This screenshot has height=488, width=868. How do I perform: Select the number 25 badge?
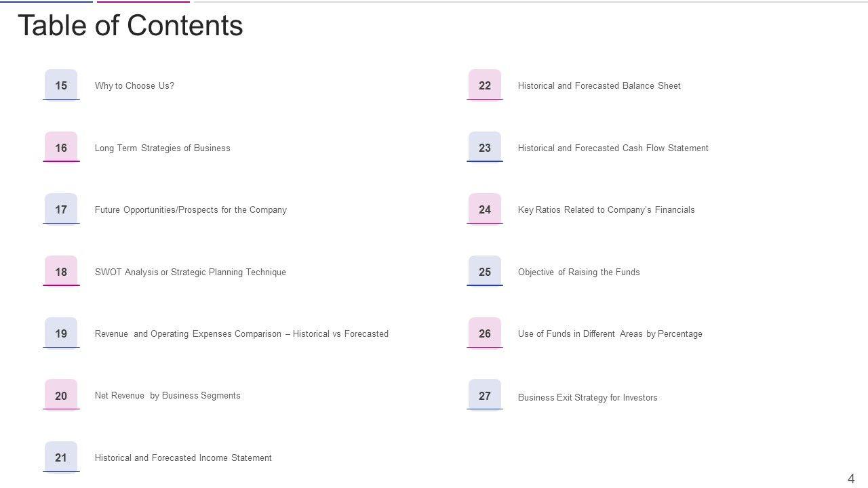(484, 272)
